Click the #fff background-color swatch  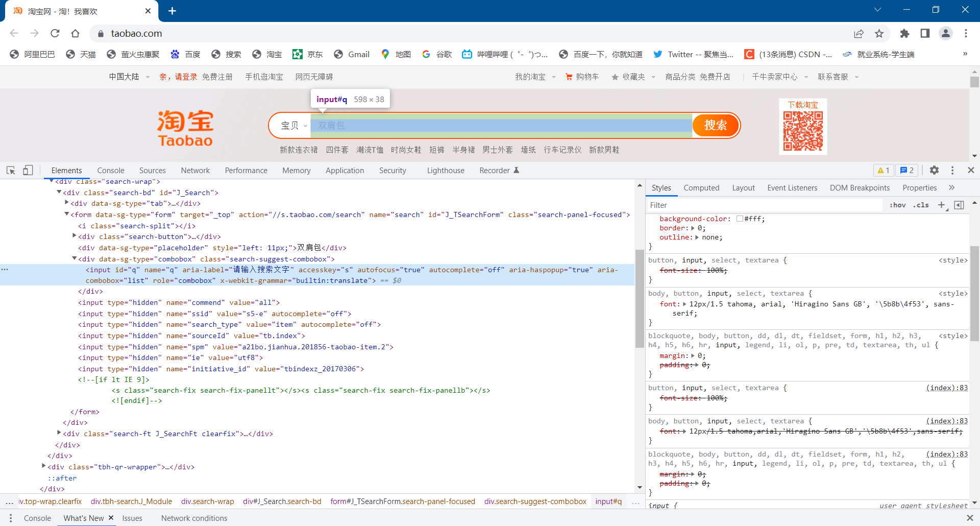click(740, 219)
